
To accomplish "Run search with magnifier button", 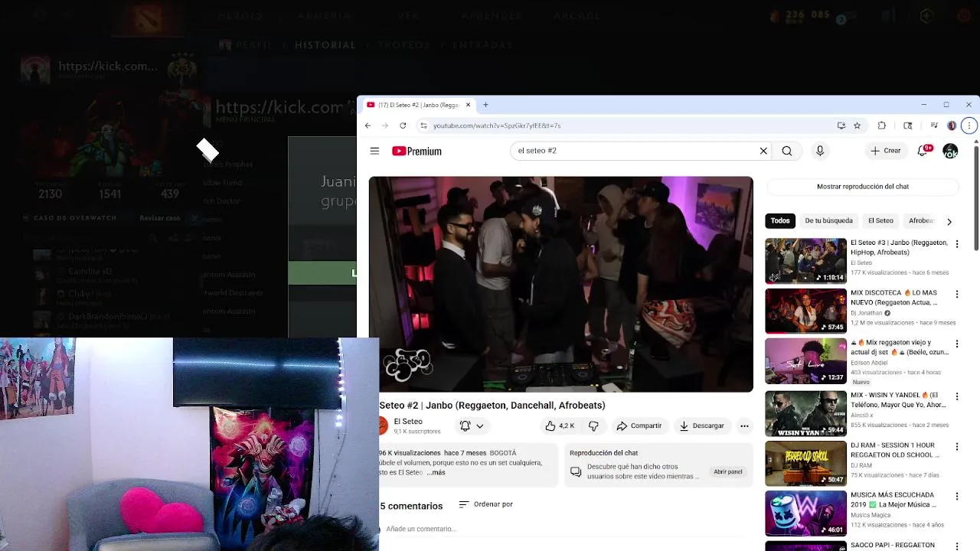I will tap(786, 151).
